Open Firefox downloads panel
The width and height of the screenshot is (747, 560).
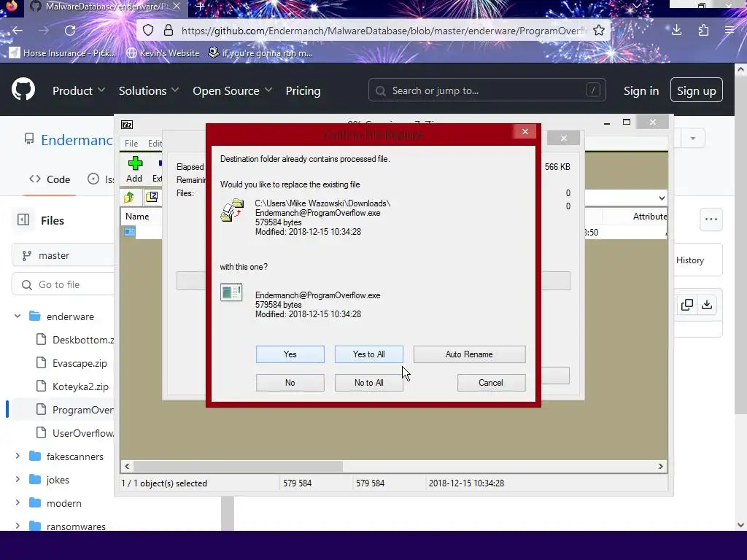[676, 31]
